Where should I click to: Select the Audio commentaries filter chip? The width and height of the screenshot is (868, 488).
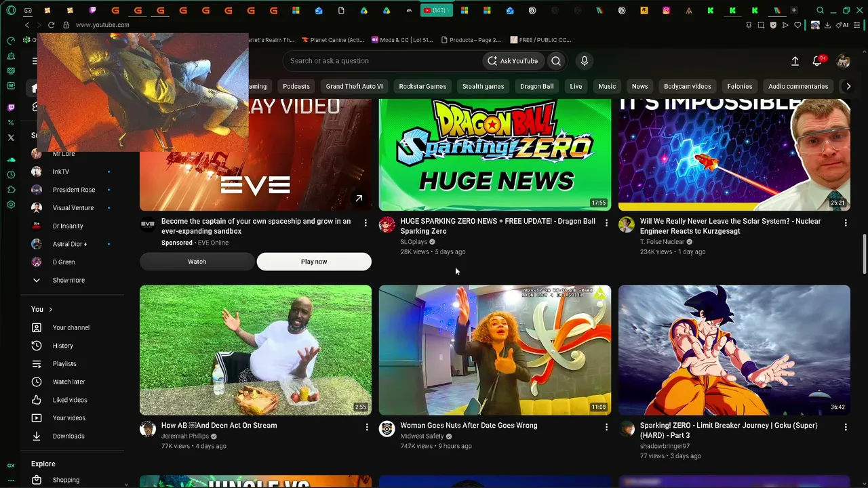click(x=798, y=86)
